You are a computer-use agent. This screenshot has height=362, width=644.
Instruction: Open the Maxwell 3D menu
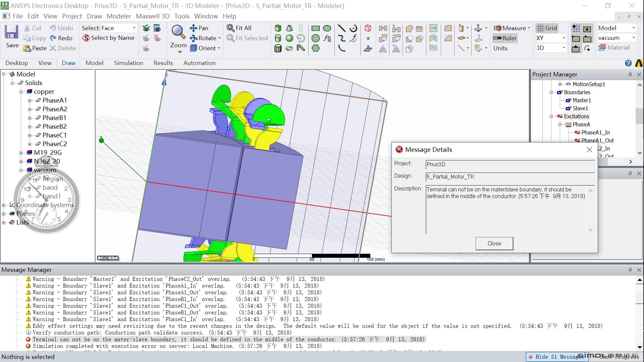coord(153,16)
